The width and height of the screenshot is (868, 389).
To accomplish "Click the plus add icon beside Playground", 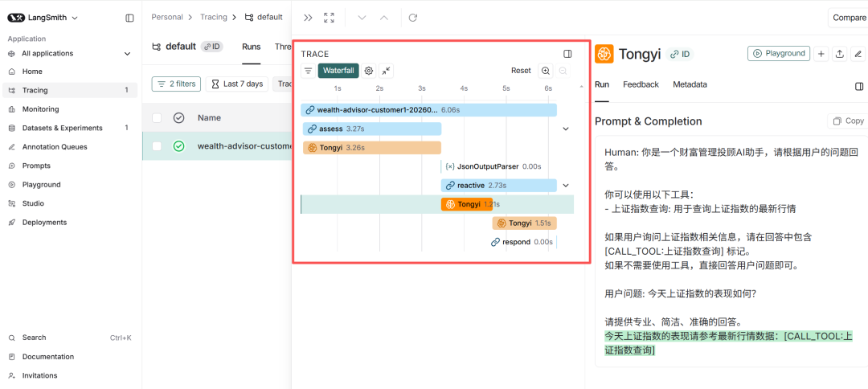I will click(821, 54).
